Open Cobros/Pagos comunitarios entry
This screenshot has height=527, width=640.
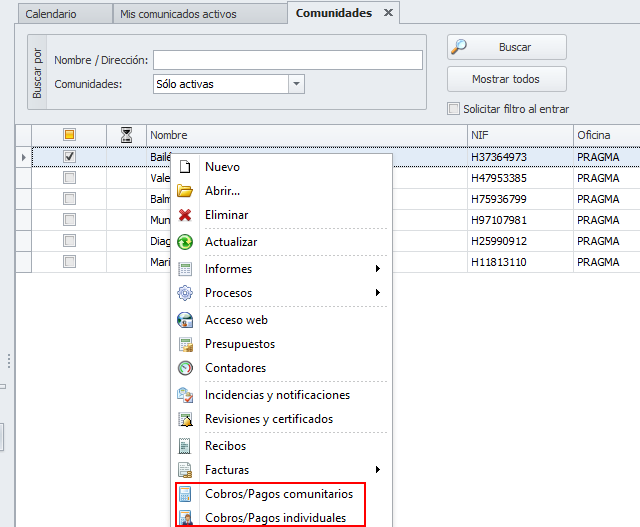pyautogui.click(x=281, y=494)
